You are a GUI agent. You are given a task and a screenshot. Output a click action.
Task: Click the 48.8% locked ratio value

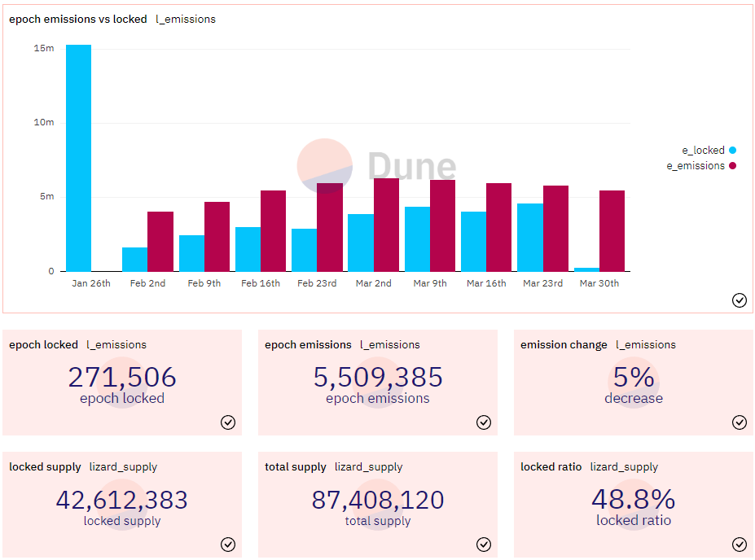pos(634,500)
